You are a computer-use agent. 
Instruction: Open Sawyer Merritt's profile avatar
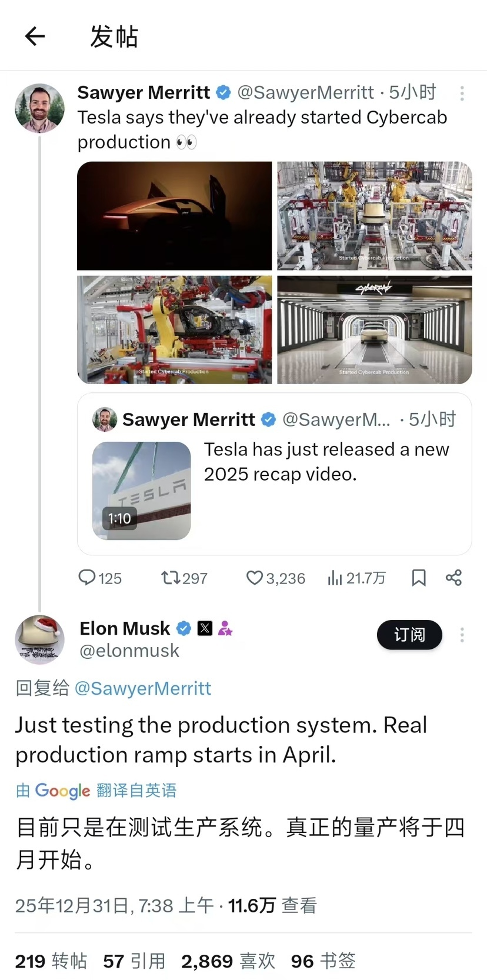coord(39,108)
